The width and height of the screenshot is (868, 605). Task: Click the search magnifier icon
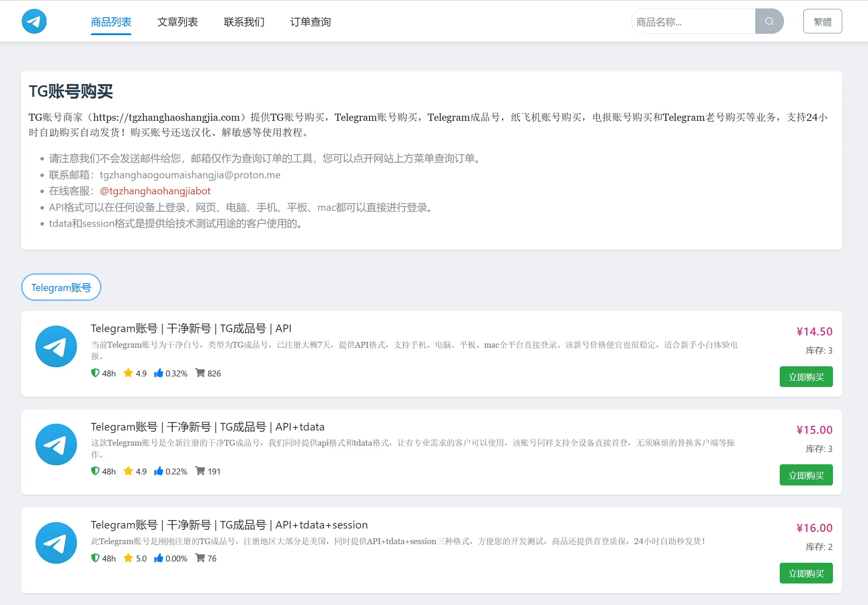tap(769, 21)
